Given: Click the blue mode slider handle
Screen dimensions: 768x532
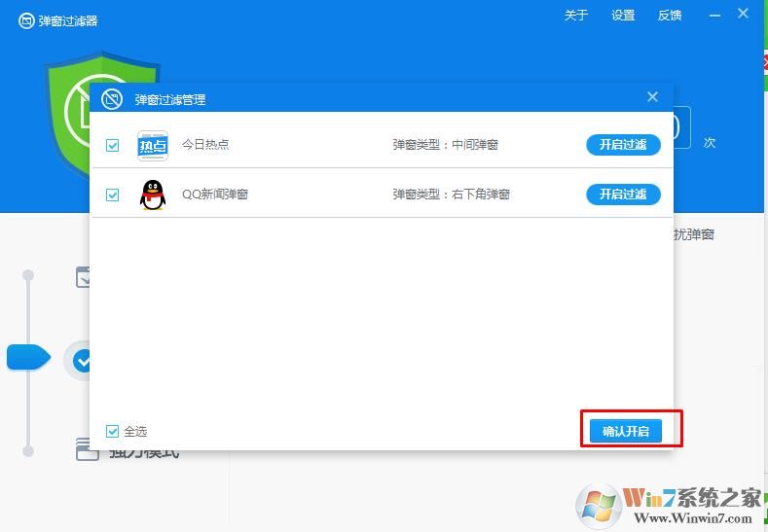Looking at the screenshot, I should coord(28,357).
